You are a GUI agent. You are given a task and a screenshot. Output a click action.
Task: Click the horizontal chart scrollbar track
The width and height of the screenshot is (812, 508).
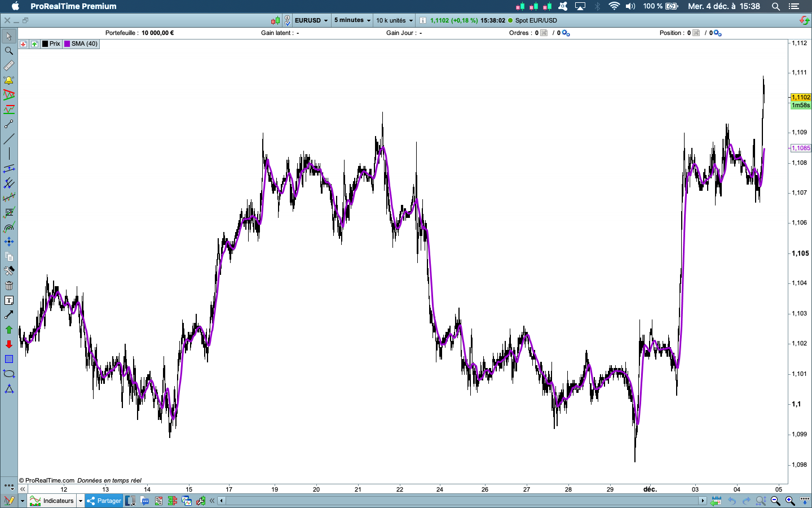[462, 501]
